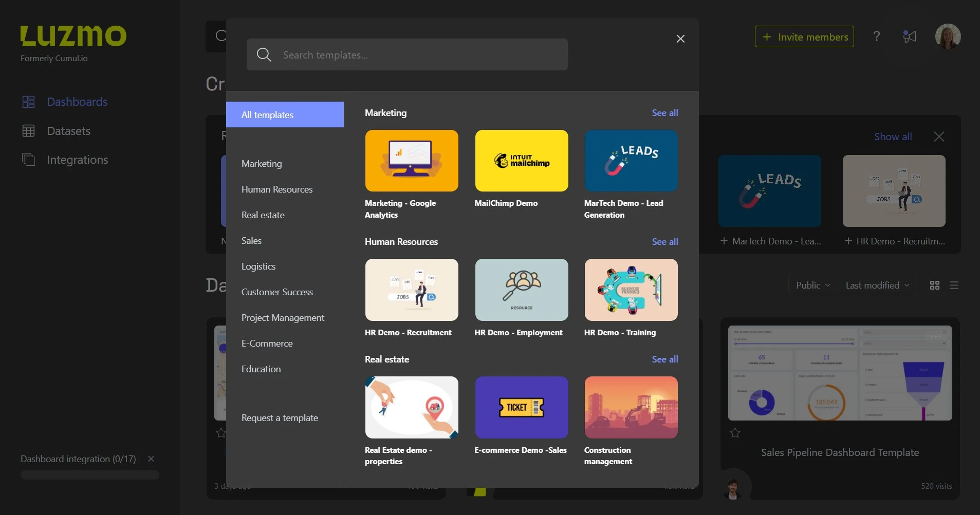This screenshot has width=980, height=515.
Task: Favorite the Sales Pipeline Dashboard Template
Action: 735,433
